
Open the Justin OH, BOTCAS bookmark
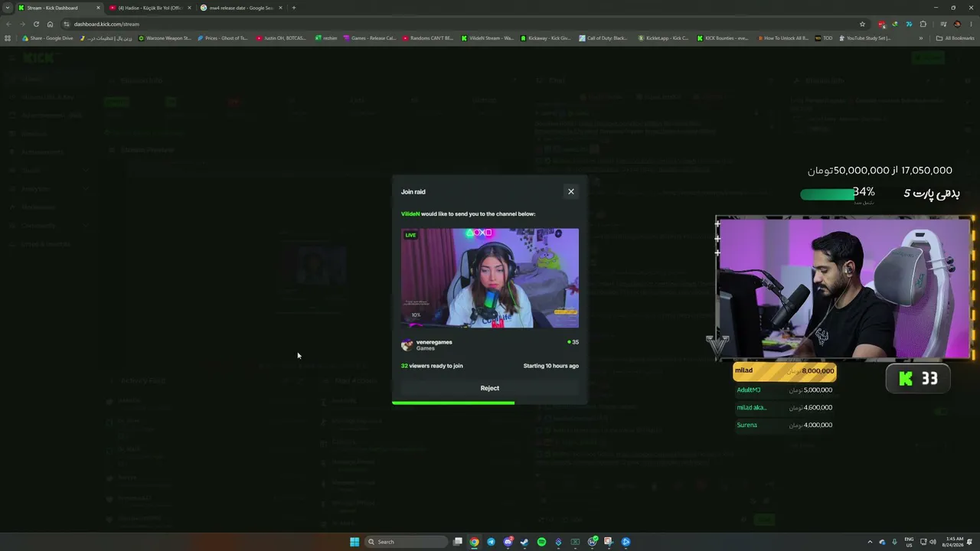[x=281, y=38]
